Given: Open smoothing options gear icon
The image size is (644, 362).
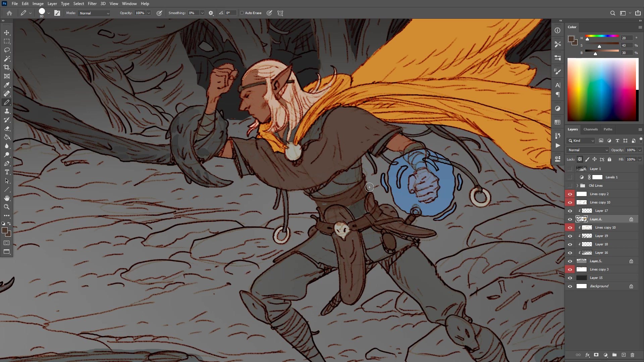Looking at the screenshot, I should point(211,13).
